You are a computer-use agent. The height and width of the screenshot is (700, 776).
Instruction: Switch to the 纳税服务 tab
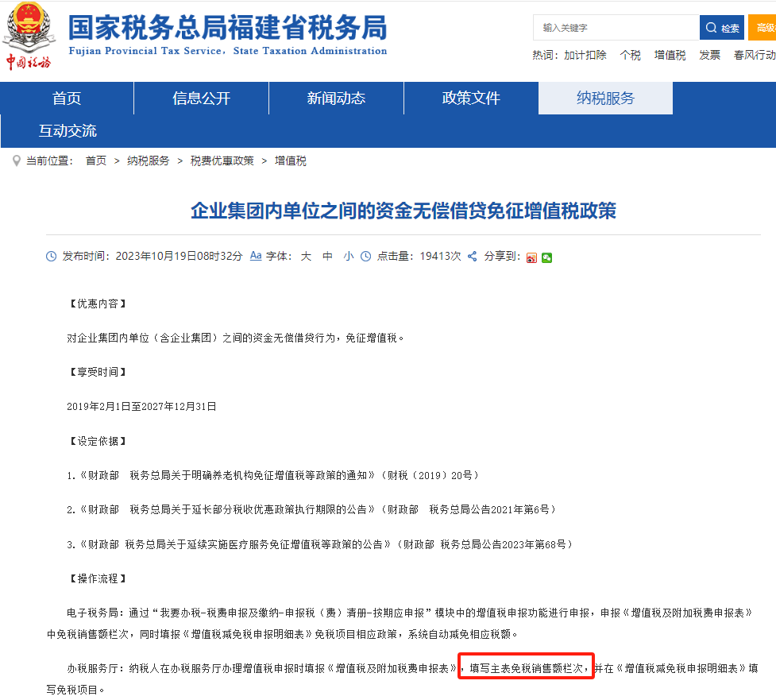(604, 98)
